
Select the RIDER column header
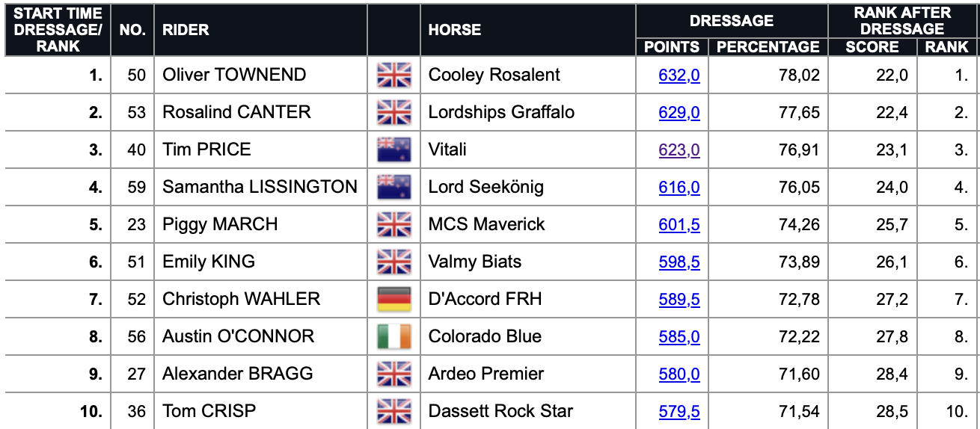[x=186, y=30]
